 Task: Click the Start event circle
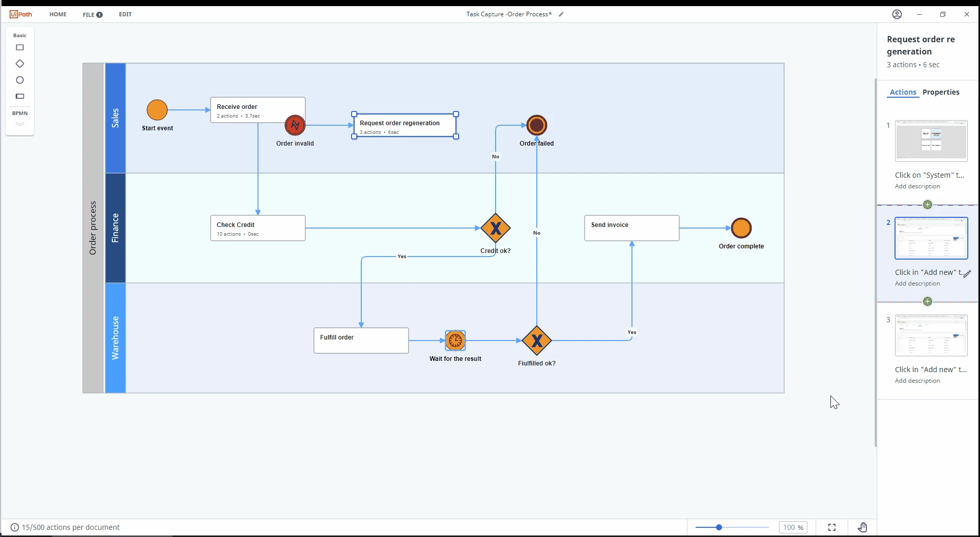point(157,110)
